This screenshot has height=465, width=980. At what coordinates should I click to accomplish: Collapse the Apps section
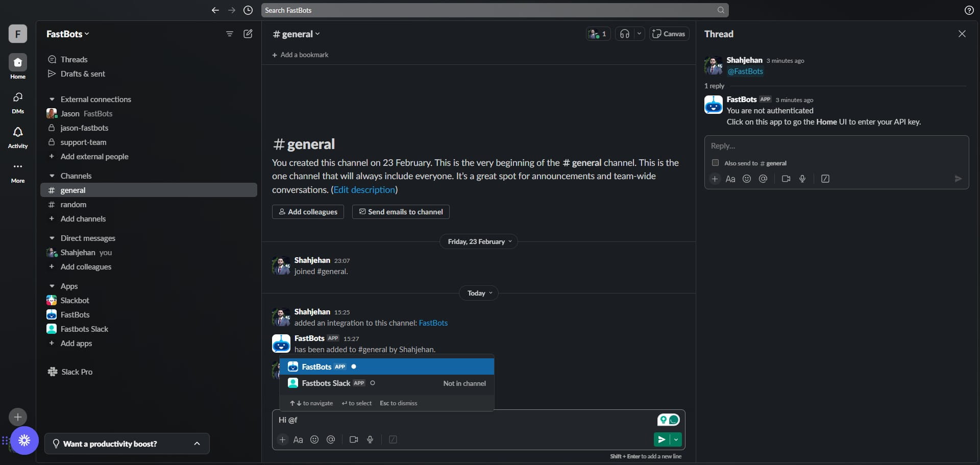(52, 286)
